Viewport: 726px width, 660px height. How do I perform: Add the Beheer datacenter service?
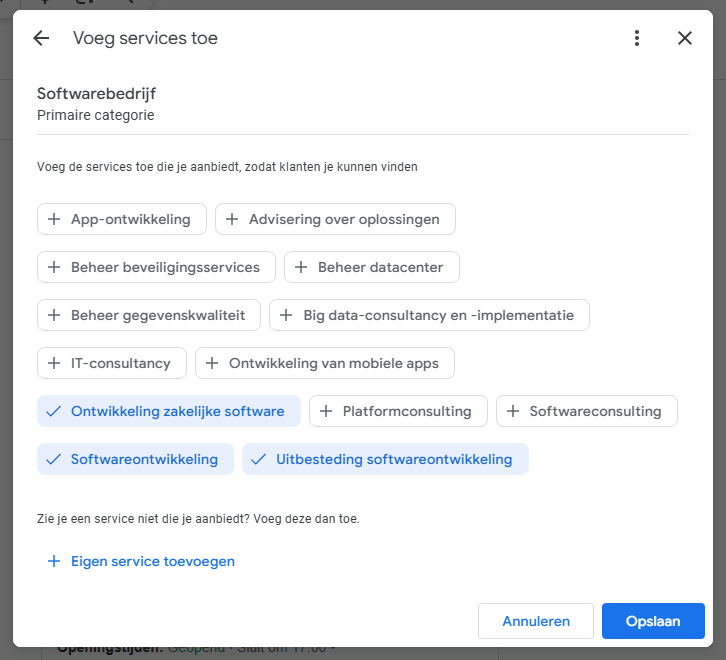(372, 267)
